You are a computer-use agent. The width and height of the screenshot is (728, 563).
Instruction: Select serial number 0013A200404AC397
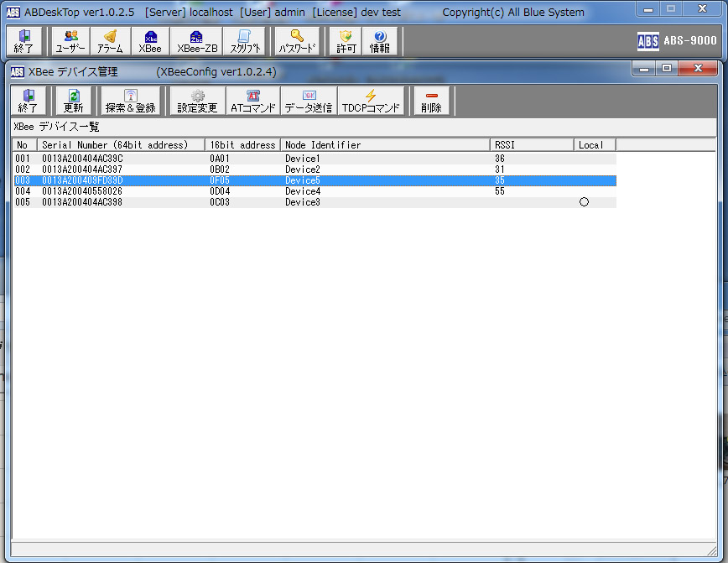[x=82, y=169]
